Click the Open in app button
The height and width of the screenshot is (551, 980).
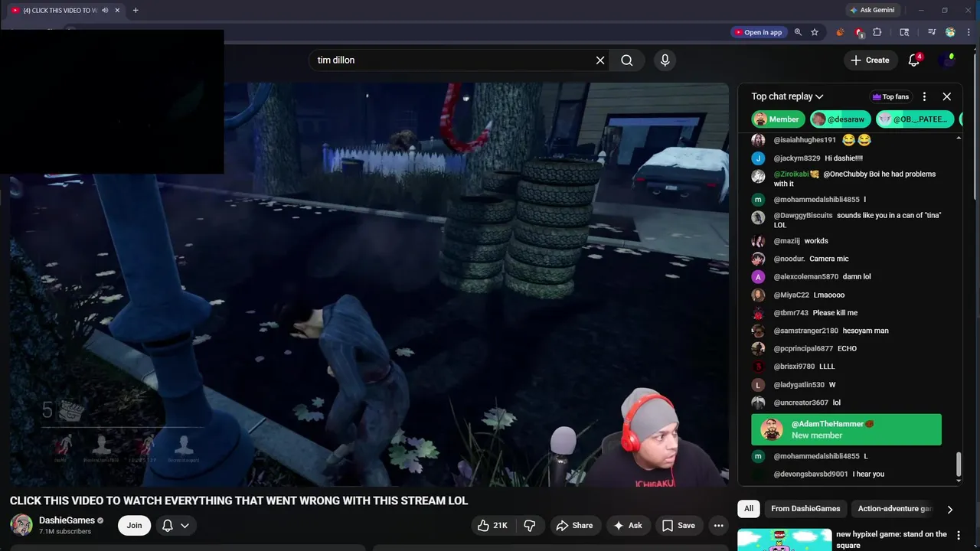pyautogui.click(x=758, y=32)
